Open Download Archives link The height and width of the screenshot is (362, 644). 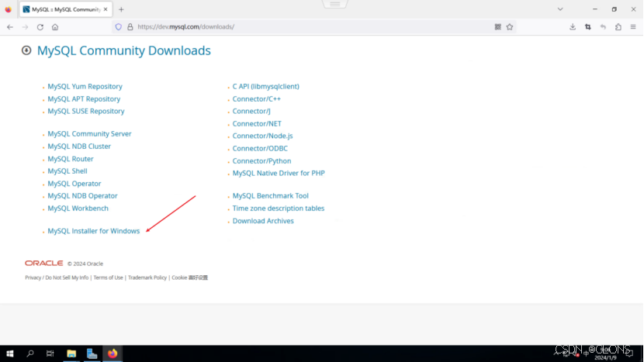coord(263,221)
